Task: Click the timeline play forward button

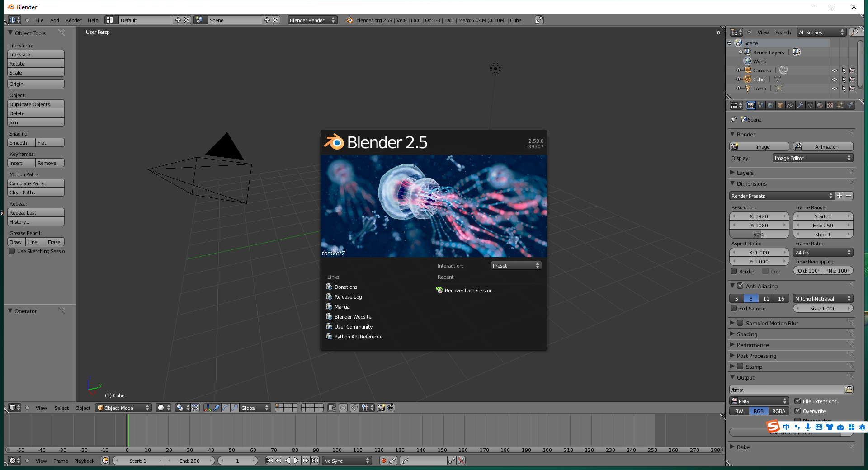Action: 297,461
